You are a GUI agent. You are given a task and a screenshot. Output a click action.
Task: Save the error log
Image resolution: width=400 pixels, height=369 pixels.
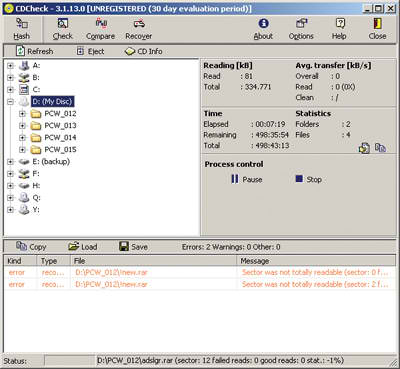pos(133,247)
